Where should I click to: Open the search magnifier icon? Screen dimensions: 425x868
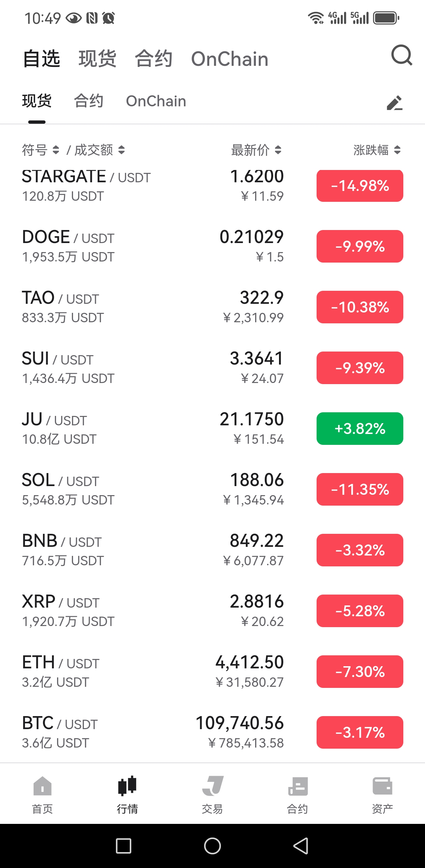pos(402,55)
